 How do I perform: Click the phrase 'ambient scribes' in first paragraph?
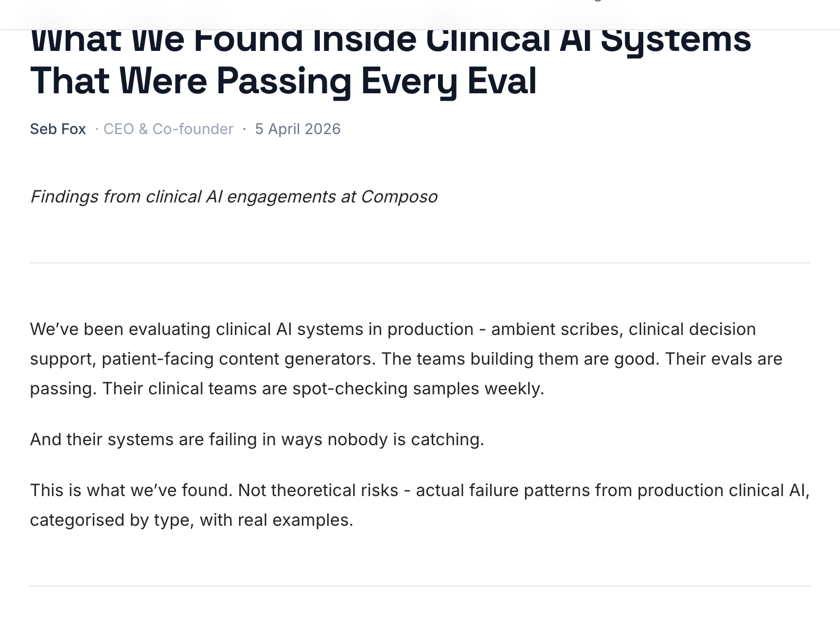pyautogui.click(x=555, y=329)
